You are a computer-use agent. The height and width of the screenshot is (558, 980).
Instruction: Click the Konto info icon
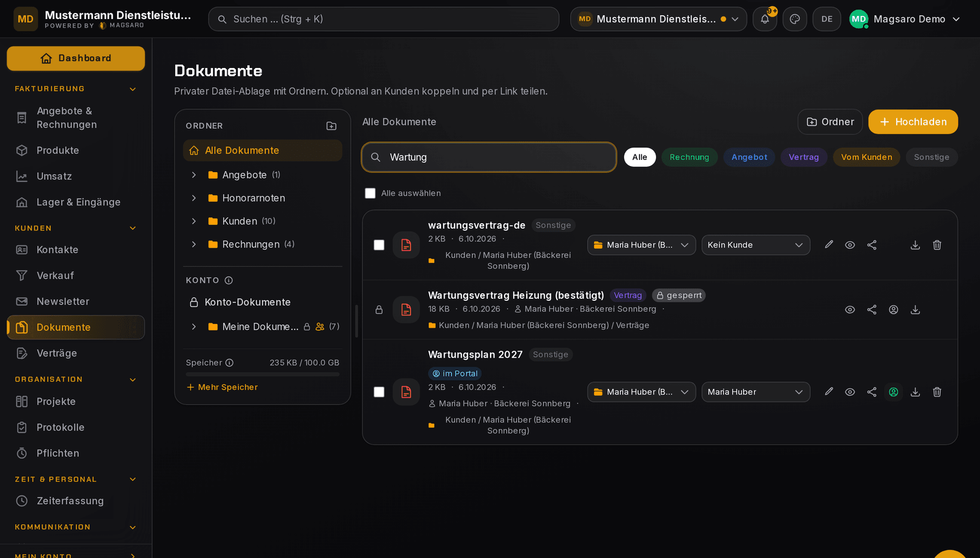[x=228, y=281]
